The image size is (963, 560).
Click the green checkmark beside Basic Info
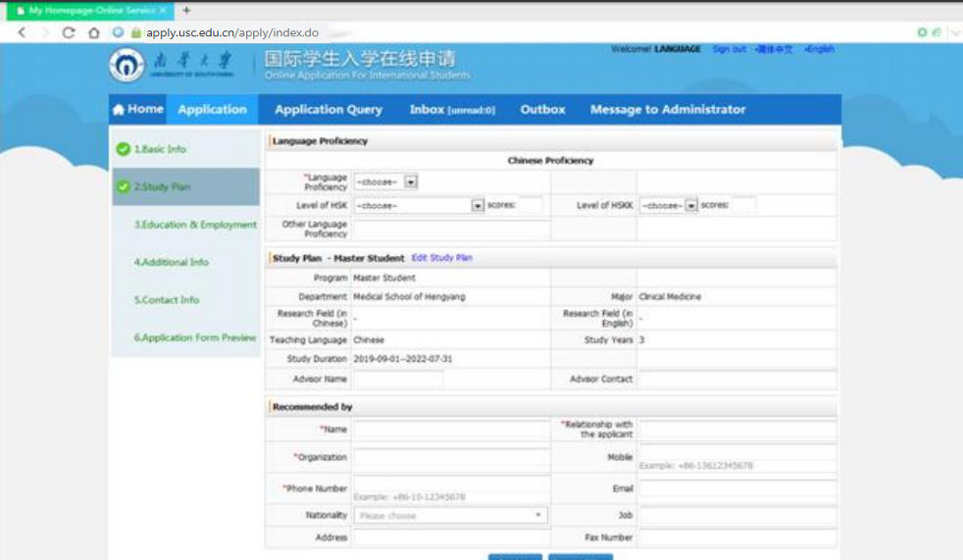(124, 149)
